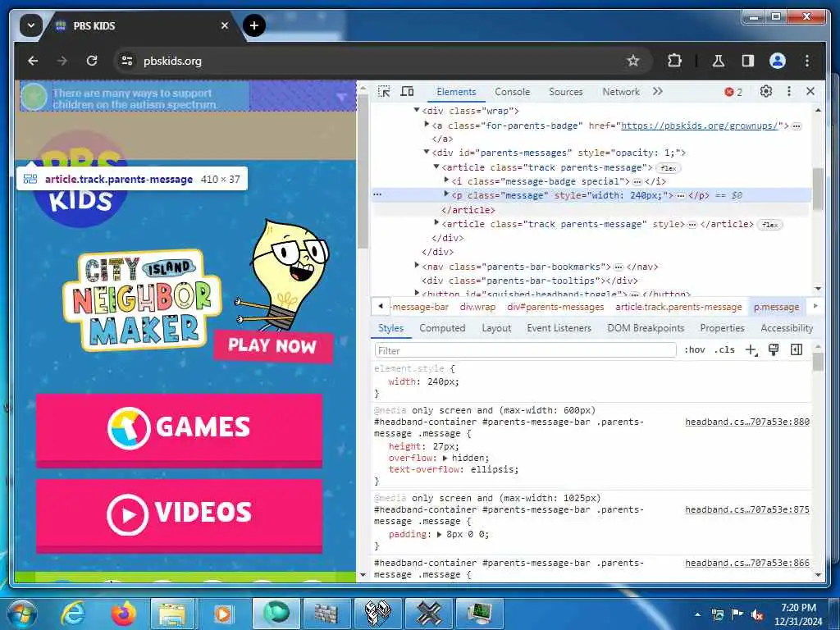Show more DevTools tabs chevron
Image resolution: width=840 pixels, height=630 pixels.
(x=657, y=92)
